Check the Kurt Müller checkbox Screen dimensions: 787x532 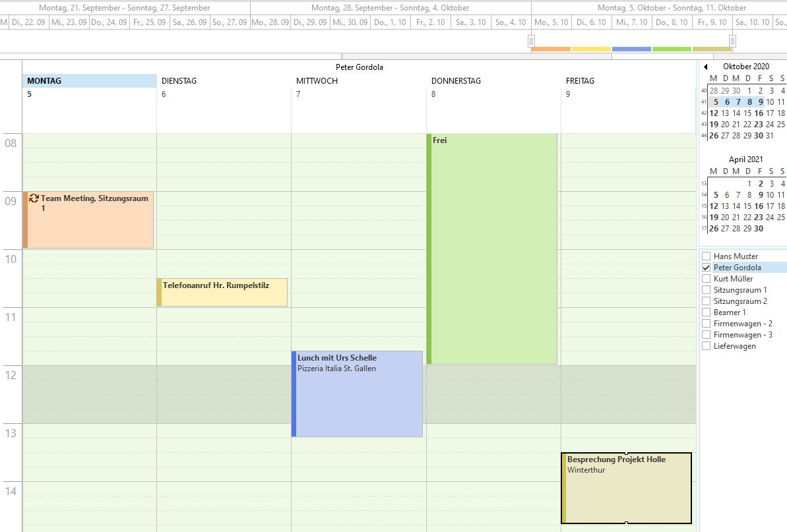click(x=707, y=278)
